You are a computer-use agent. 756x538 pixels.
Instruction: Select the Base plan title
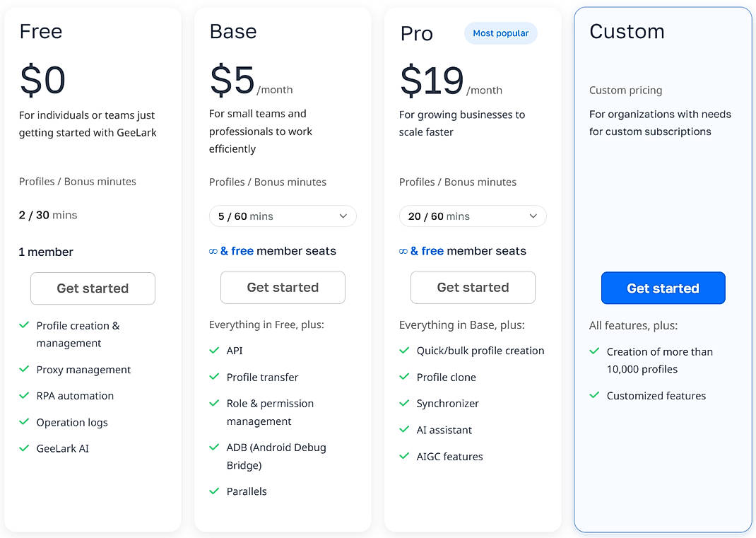233,31
